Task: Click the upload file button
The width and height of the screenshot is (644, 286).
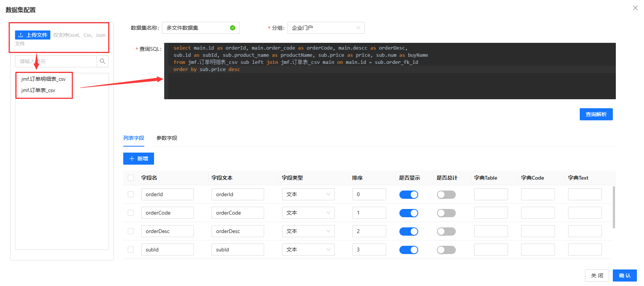Action: [33, 35]
